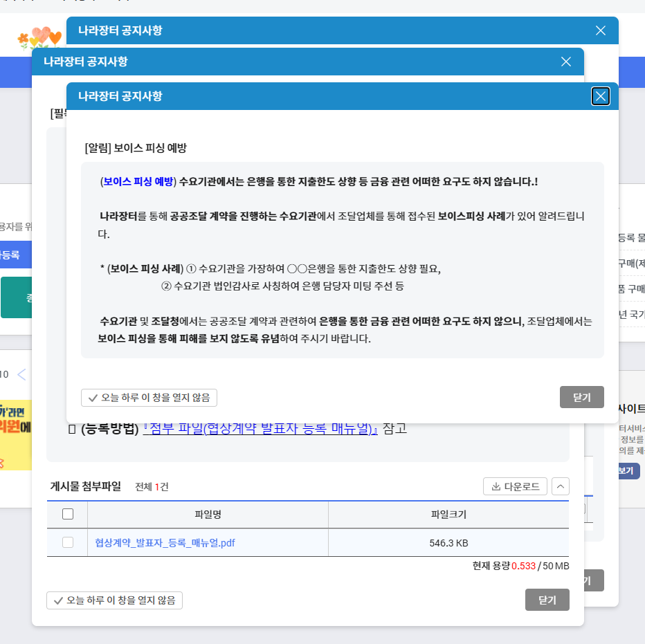Image resolution: width=645 pixels, height=644 pixels.
Task: Click the 다운로드 button for attachments
Action: pyautogui.click(x=515, y=486)
